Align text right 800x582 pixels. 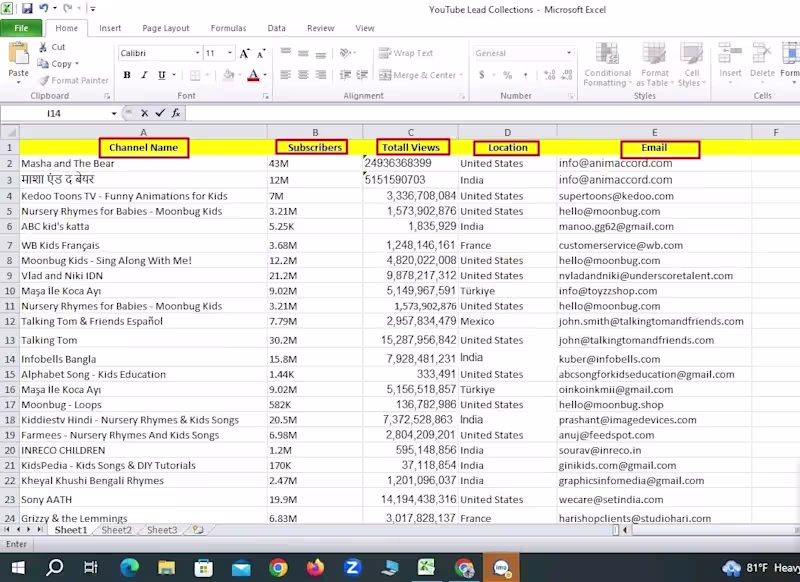[x=320, y=75]
